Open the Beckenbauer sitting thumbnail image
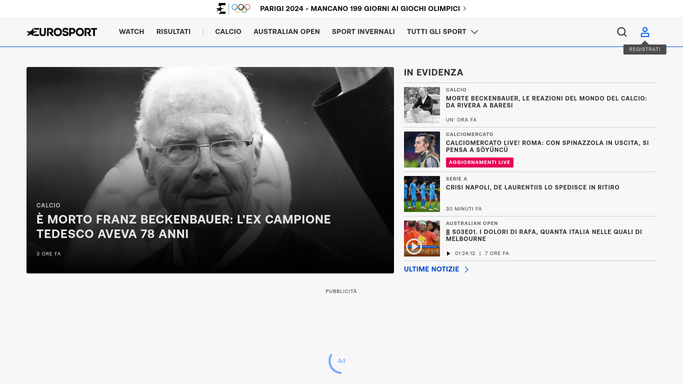The height and width of the screenshot is (384, 683). coord(422,105)
